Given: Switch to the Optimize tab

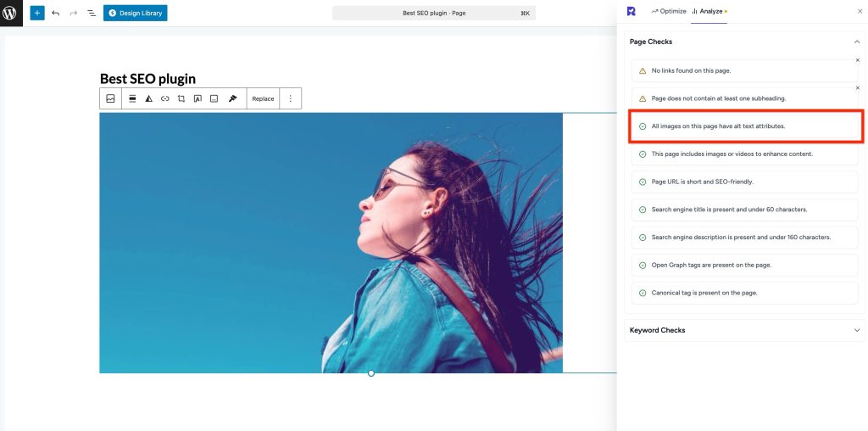Looking at the screenshot, I should click(669, 11).
